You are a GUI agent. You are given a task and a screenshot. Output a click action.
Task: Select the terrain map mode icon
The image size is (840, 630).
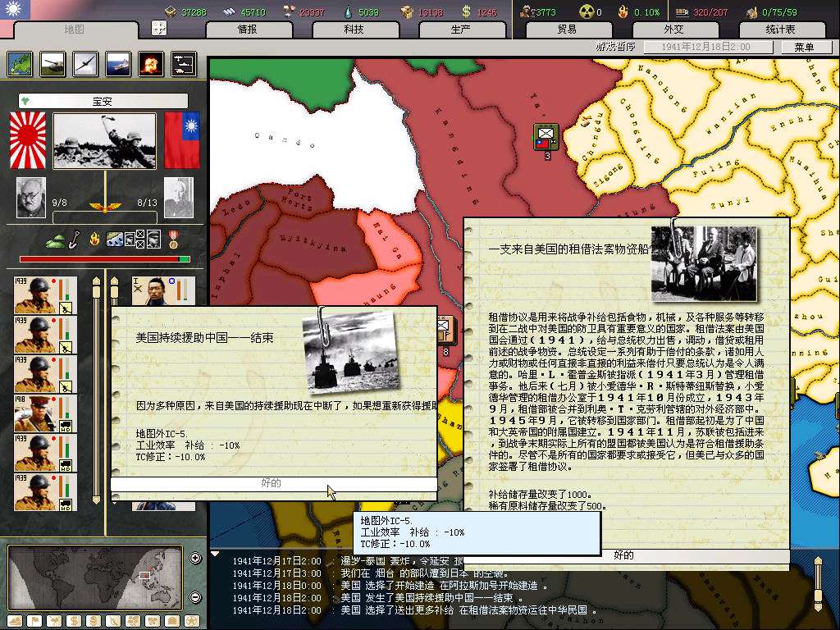[x=21, y=64]
